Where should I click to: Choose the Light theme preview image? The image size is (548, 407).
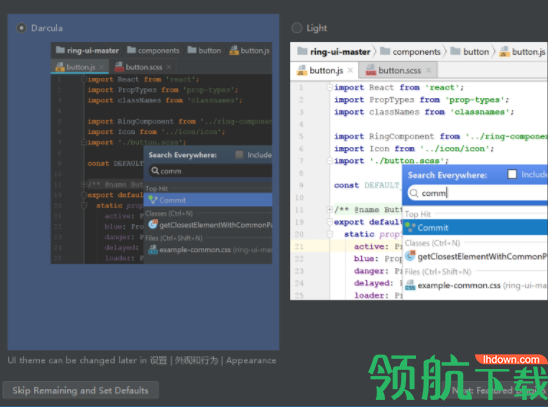click(419, 171)
